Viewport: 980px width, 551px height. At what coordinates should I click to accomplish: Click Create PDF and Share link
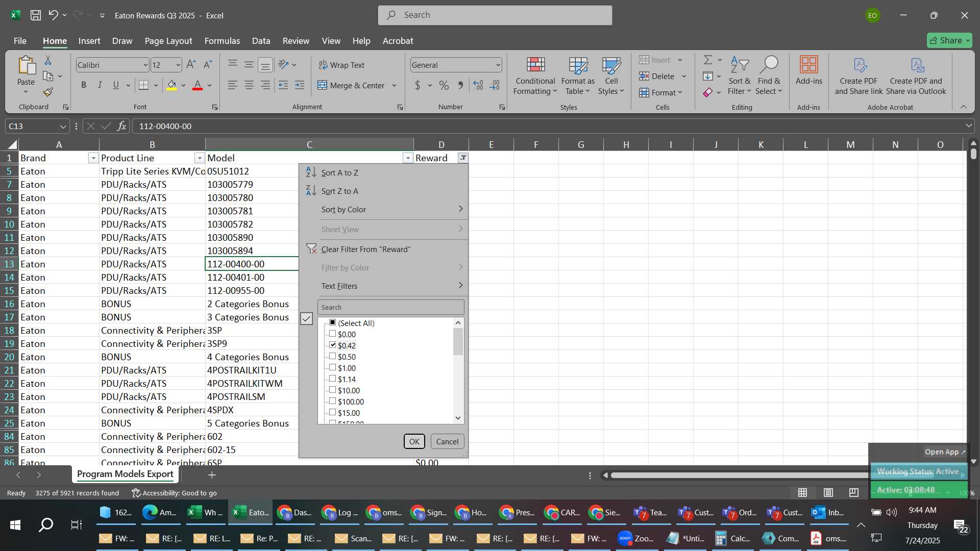click(859, 76)
